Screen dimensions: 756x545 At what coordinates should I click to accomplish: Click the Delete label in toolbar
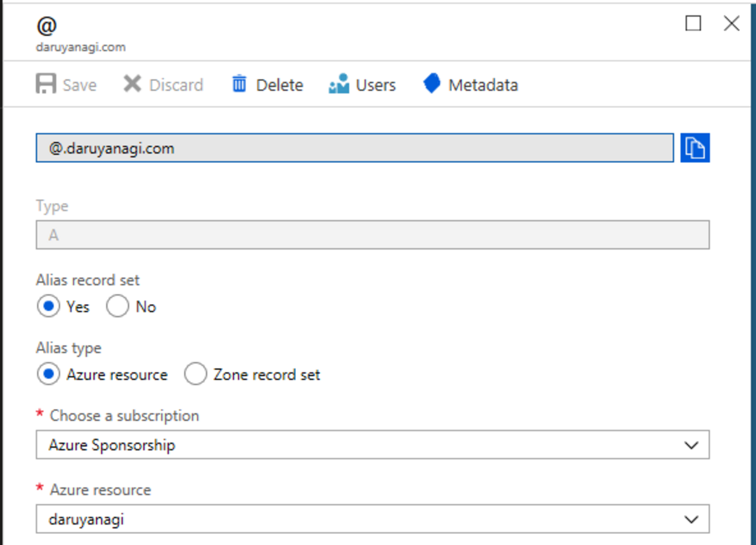pos(279,86)
